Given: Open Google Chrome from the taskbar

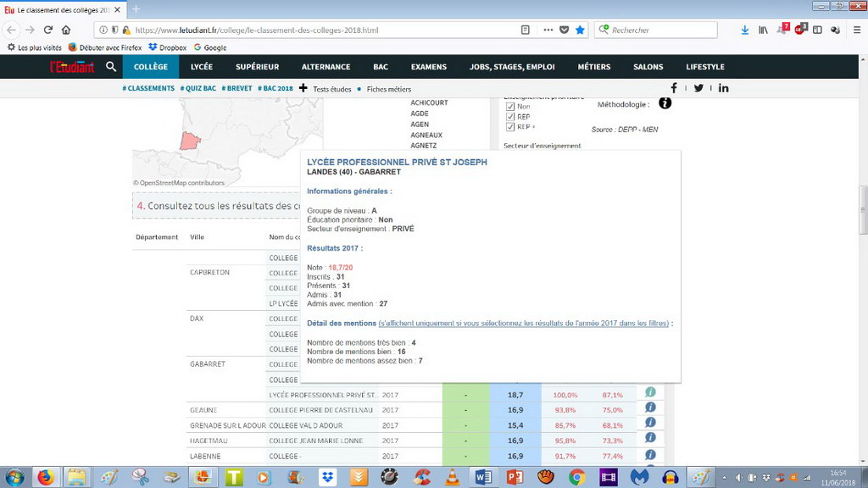Looking at the screenshot, I should 576,477.
